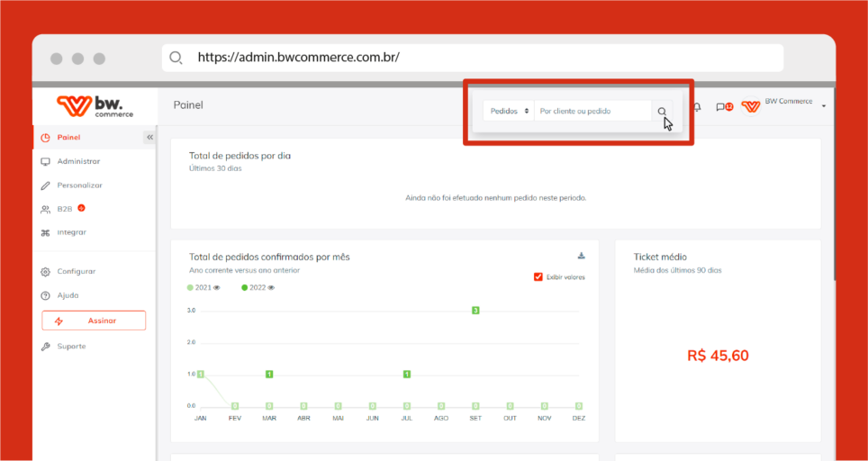
Task: Expand the BW Commerce account menu arrow
Action: point(824,105)
